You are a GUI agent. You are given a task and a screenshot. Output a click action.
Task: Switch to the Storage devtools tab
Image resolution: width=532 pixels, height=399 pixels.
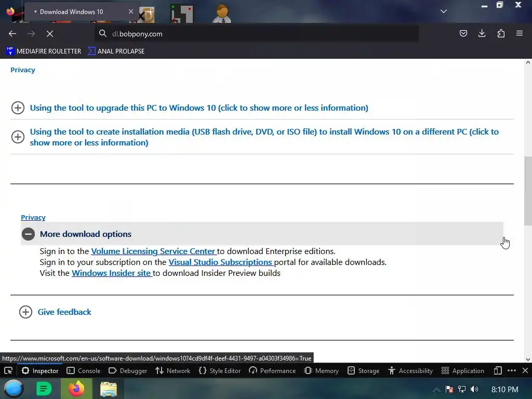364,371
